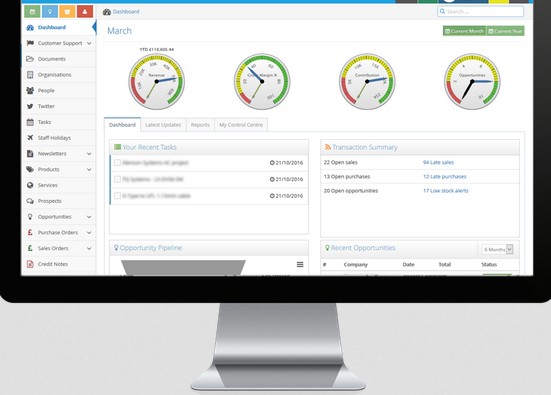Screen dimensions: 551x395
Task: Open the 17 Low stock alerts link
Action: [446, 191]
